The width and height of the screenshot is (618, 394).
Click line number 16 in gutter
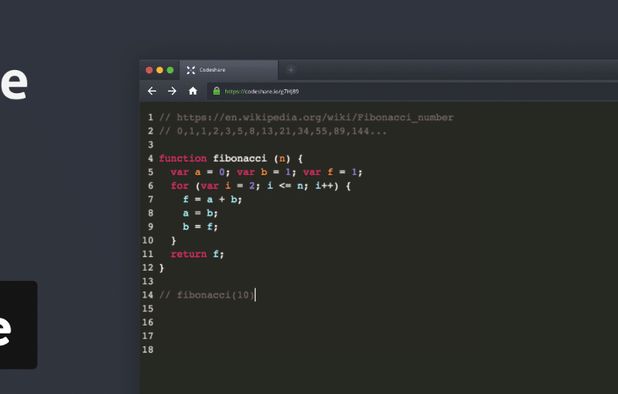pos(148,322)
